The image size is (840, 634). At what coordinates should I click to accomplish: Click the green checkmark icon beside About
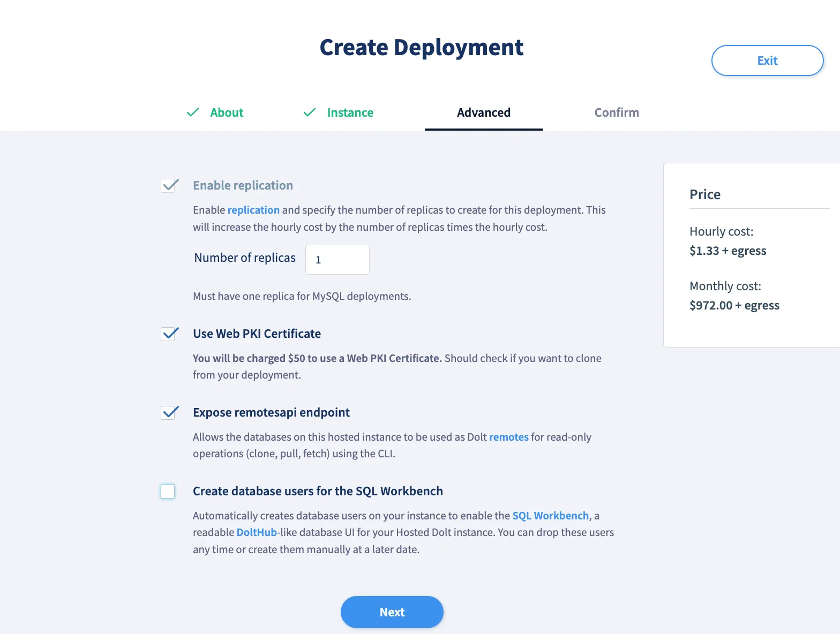[x=192, y=112]
